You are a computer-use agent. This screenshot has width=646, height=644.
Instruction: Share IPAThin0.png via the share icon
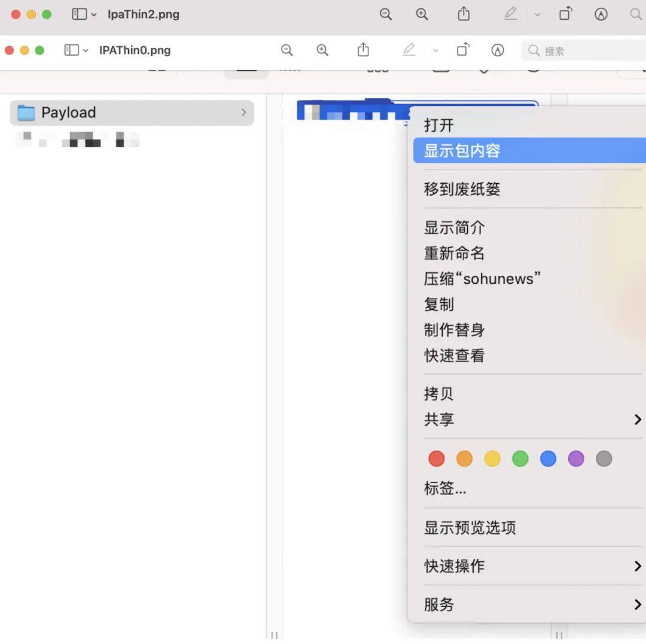(363, 50)
